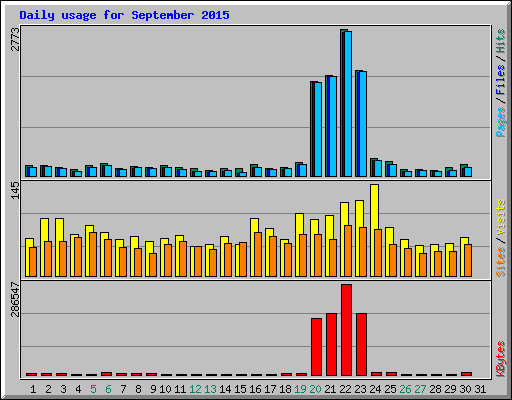512x400 pixels.
Task: Select the day 23 red KBytes bar
Action: pyautogui.click(x=361, y=345)
